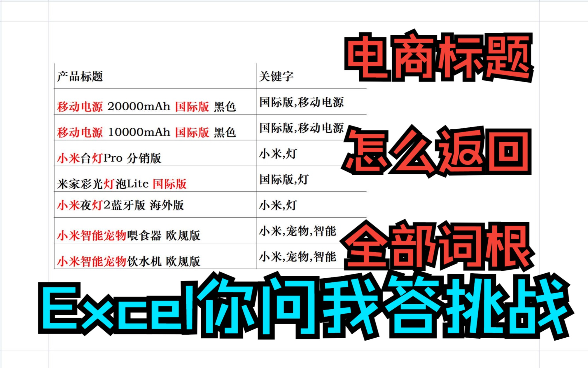Click the 移动电源 20000mAh 国际版 黑色 cell

(x=155, y=101)
